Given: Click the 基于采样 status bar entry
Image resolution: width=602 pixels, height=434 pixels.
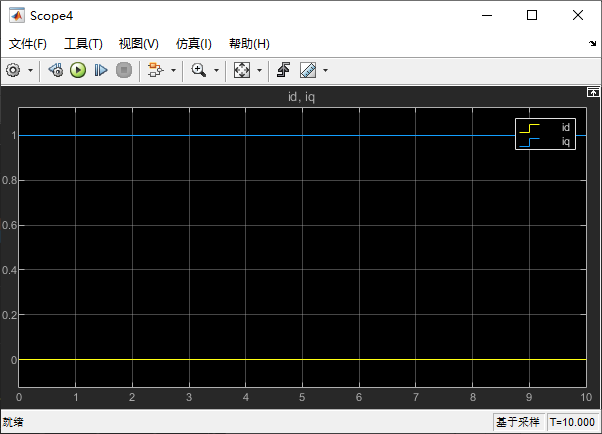Looking at the screenshot, I should [x=518, y=422].
